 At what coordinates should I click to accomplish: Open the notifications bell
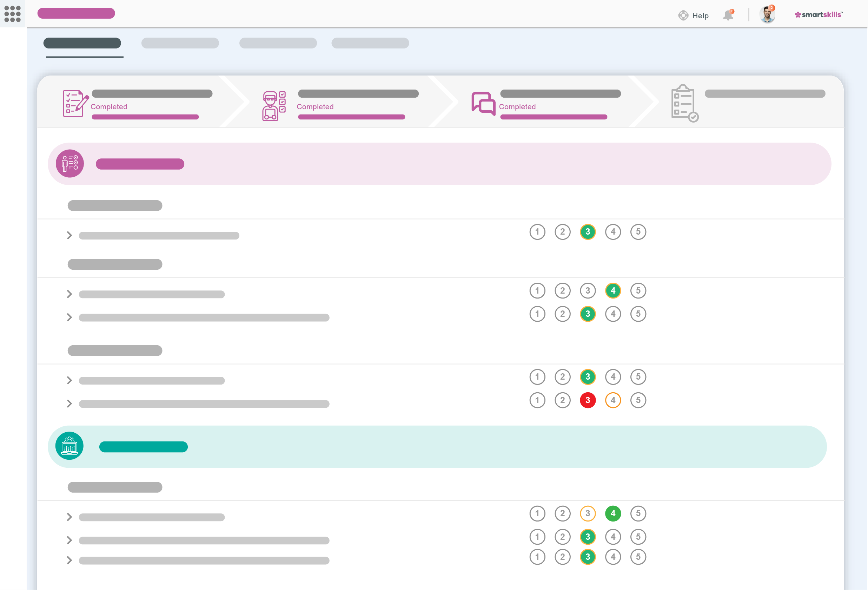coord(728,15)
